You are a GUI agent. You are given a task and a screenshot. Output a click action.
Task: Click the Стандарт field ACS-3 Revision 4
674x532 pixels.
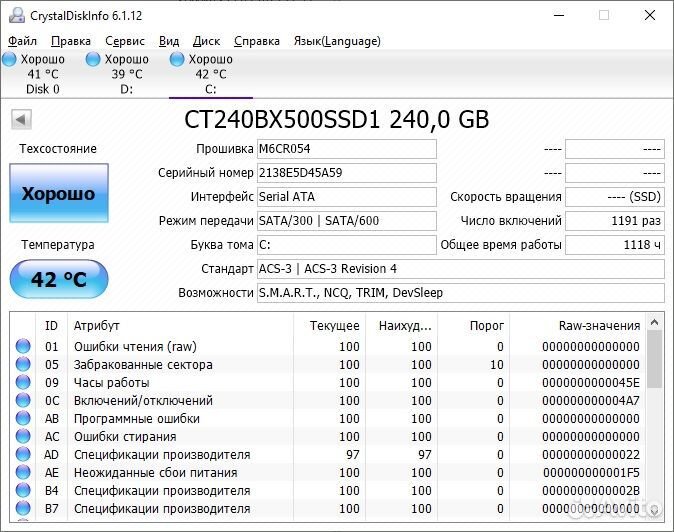pyautogui.click(x=461, y=269)
